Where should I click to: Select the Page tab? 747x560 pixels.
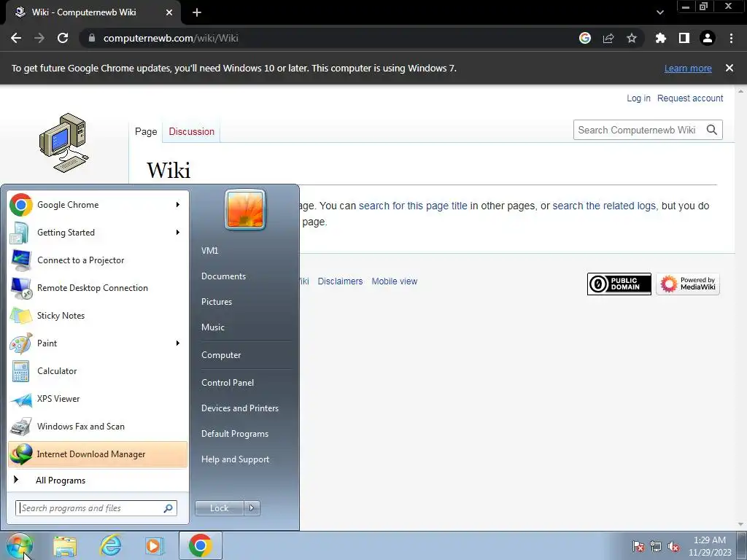point(146,131)
